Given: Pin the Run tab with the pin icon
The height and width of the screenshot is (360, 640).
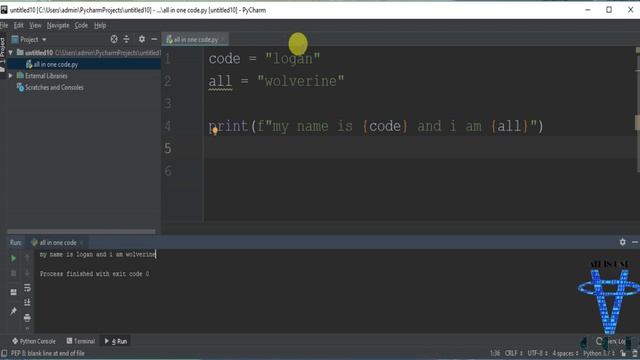Looking at the screenshot, I should [x=13, y=311].
